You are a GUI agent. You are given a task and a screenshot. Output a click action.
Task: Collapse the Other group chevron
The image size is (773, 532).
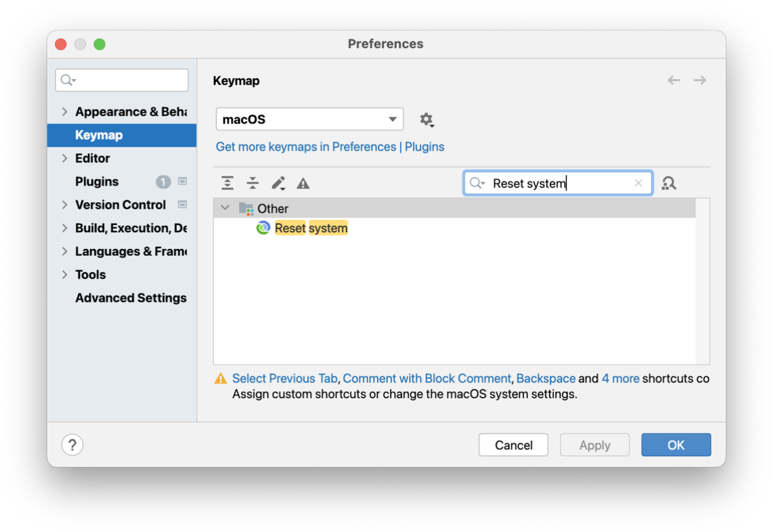pos(226,208)
